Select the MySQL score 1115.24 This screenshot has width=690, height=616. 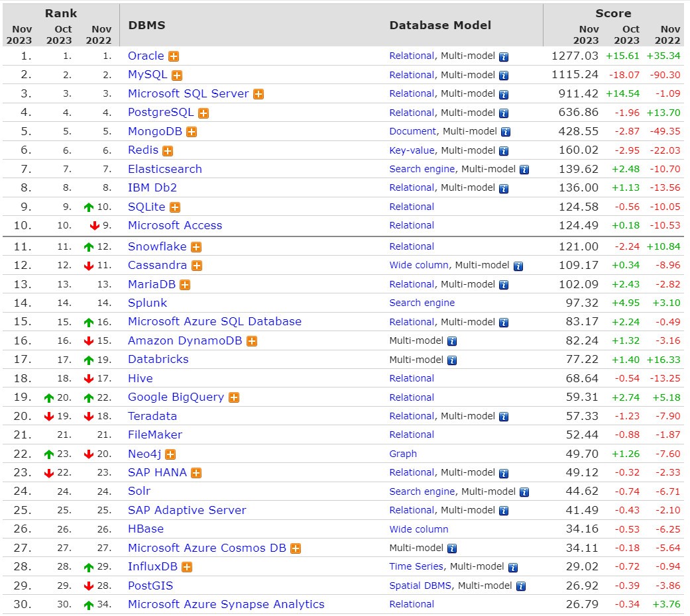pyautogui.click(x=575, y=75)
